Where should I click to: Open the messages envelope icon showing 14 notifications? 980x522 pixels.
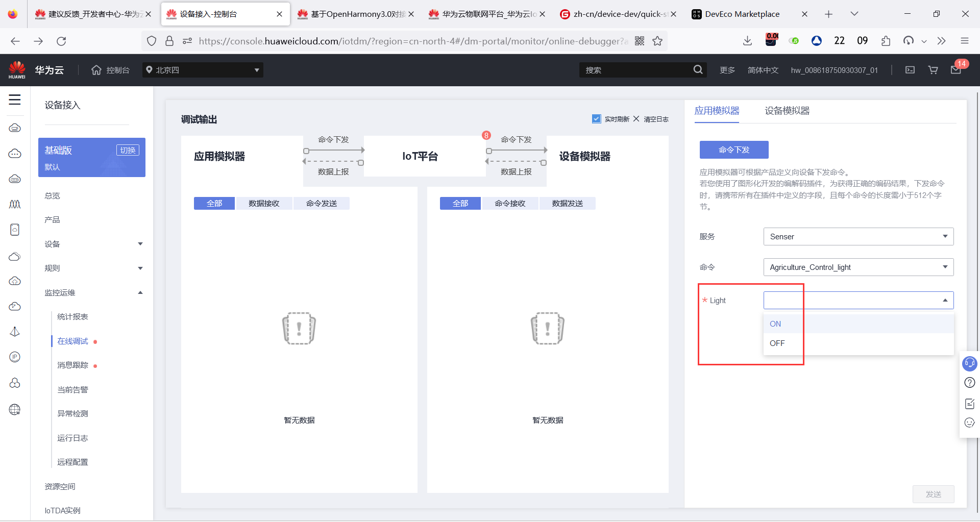[x=956, y=70]
